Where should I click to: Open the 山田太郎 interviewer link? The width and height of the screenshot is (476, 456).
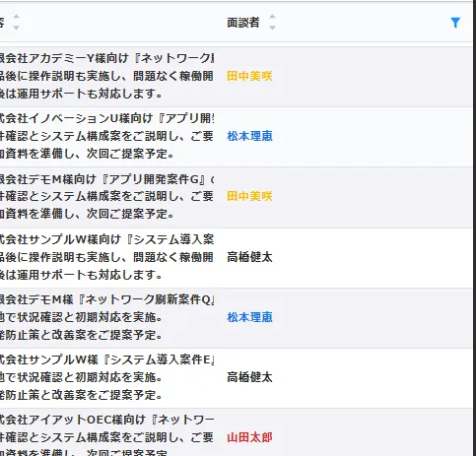point(249,437)
